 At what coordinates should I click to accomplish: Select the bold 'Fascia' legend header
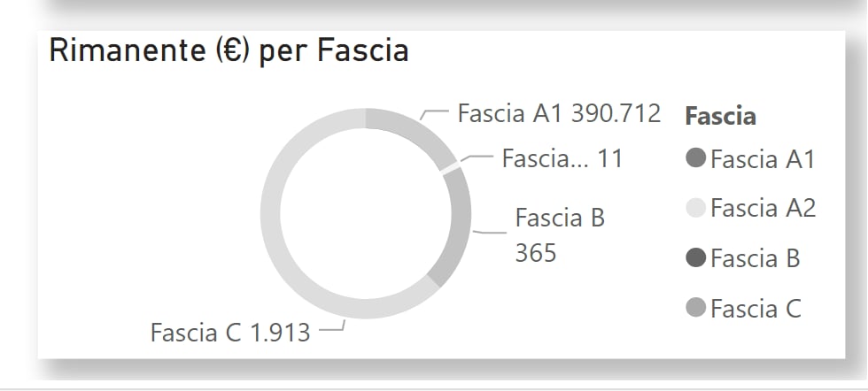click(721, 116)
